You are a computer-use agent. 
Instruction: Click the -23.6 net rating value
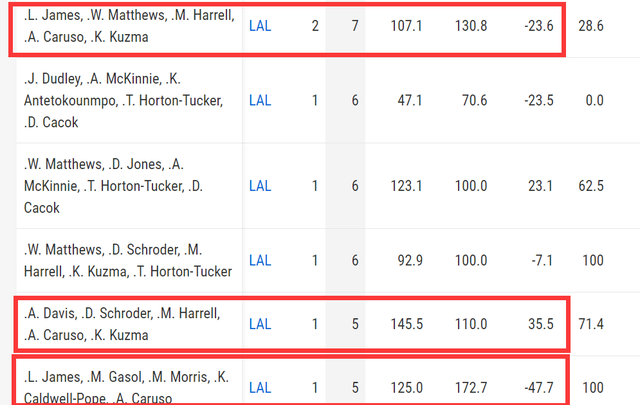pyautogui.click(x=539, y=26)
